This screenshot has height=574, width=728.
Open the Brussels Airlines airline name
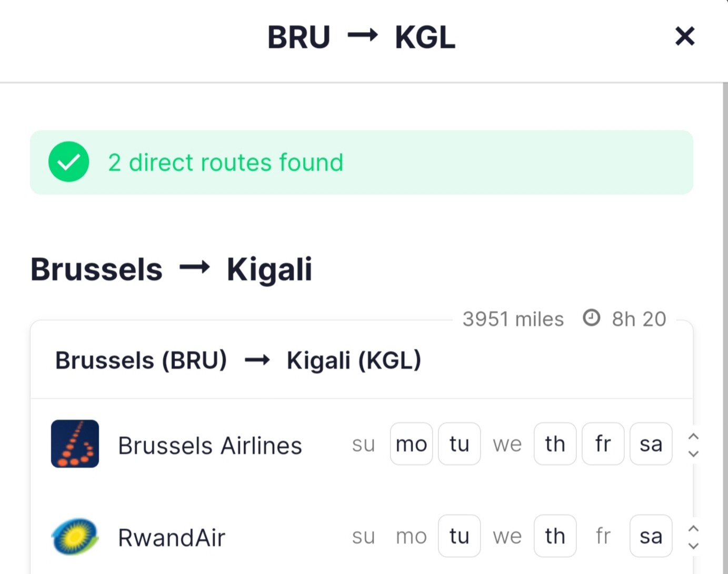[x=210, y=446]
